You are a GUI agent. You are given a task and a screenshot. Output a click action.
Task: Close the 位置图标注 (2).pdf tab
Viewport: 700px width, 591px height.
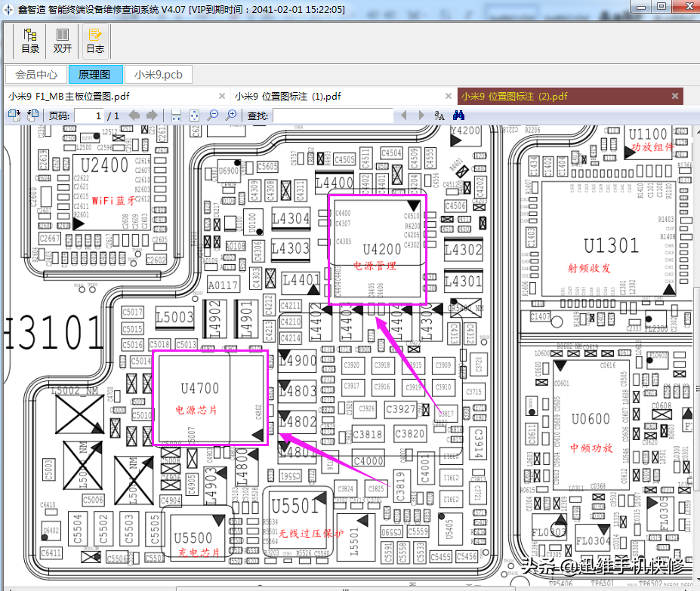(675, 96)
